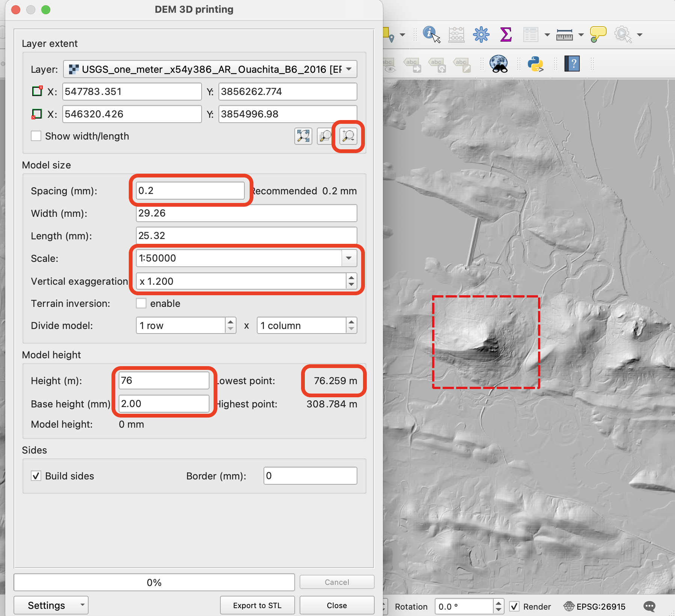Open Run Feature Action dropdown arrow

click(639, 35)
